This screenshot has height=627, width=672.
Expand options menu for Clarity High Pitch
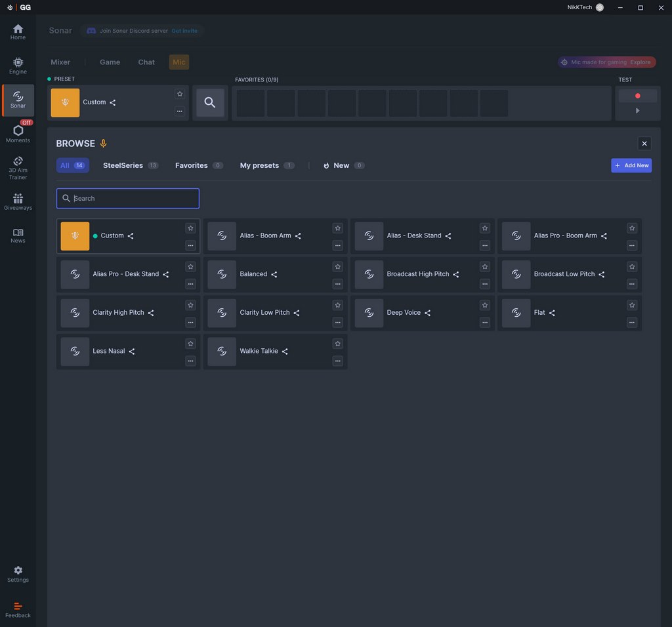click(x=190, y=322)
